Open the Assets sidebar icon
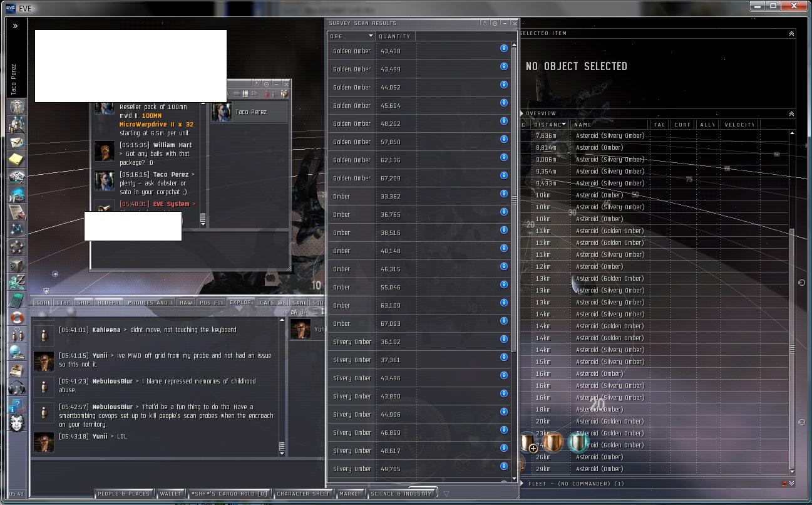 pyautogui.click(x=16, y=177)
